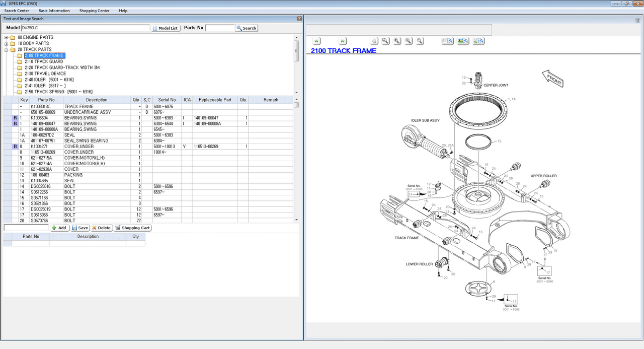Click the zoom out icon

[x=420, y=41]
